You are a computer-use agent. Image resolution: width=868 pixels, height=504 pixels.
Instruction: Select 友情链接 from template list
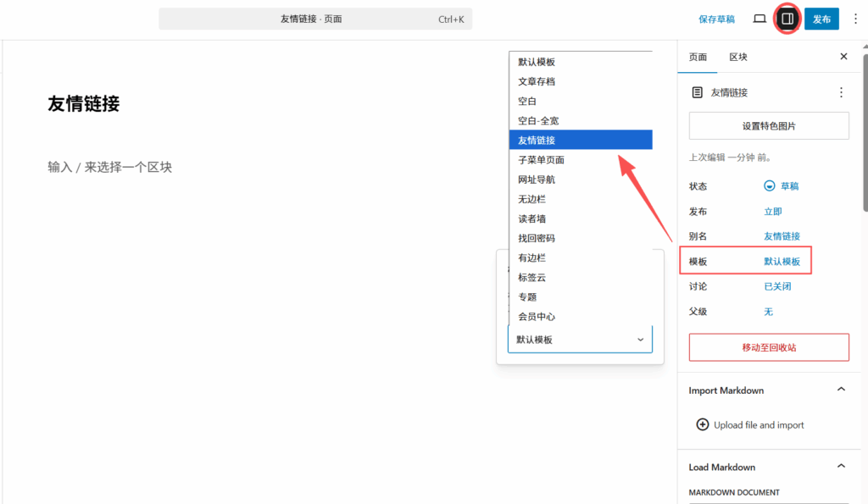[581, 140]
